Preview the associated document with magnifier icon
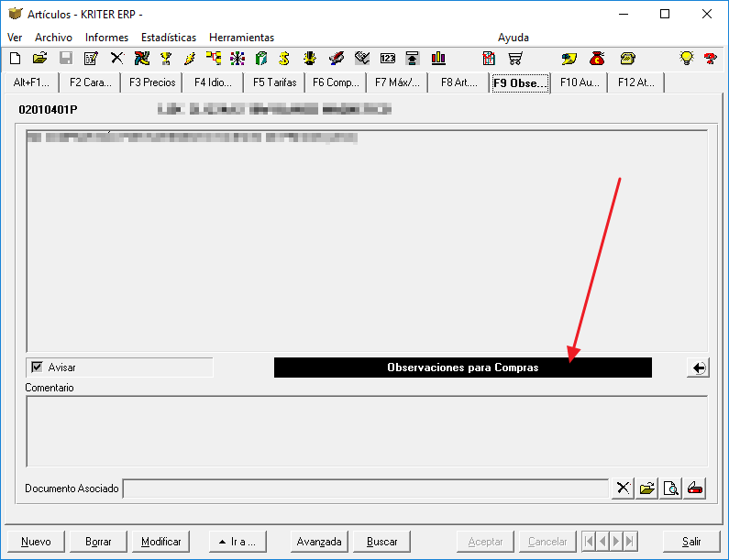 point(671,489)
